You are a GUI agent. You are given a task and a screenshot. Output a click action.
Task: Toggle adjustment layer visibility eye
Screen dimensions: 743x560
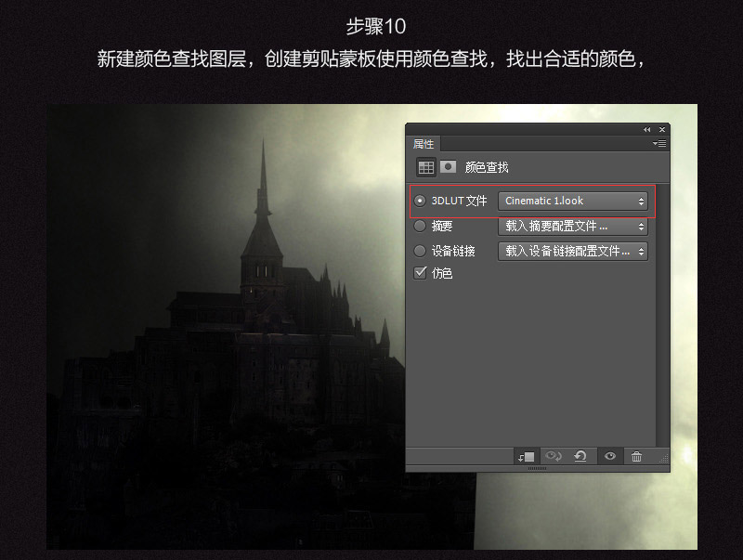pos(610,456)
